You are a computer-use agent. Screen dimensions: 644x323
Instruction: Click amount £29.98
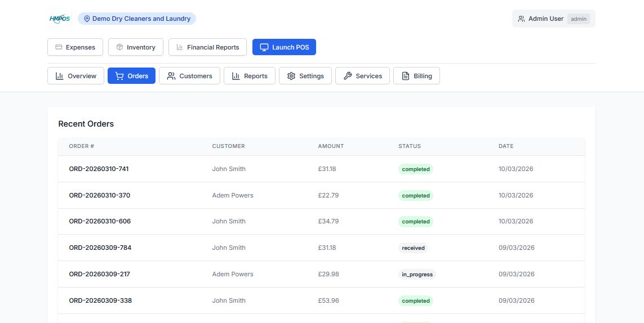pyautogui.click(x=328, y=274)
